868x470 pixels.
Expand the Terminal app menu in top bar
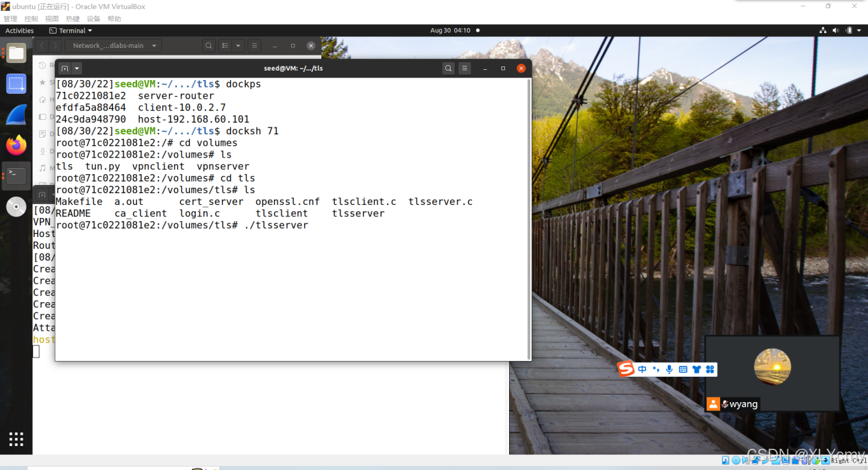point(71,30)
